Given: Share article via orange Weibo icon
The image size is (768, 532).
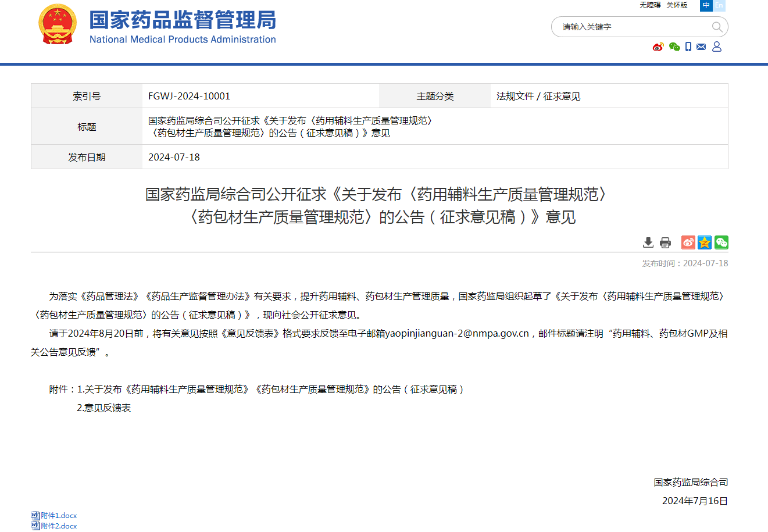Looking at the screenshot, I should coord(688,242).
